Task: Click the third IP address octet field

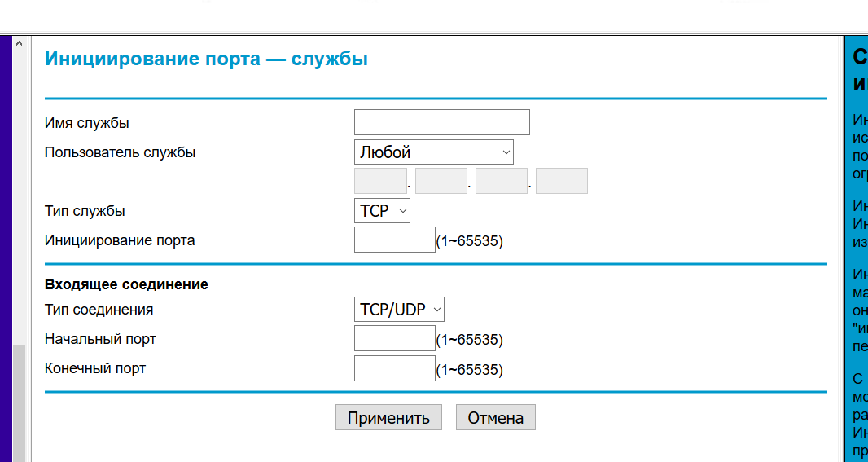Action: [501, 181]
